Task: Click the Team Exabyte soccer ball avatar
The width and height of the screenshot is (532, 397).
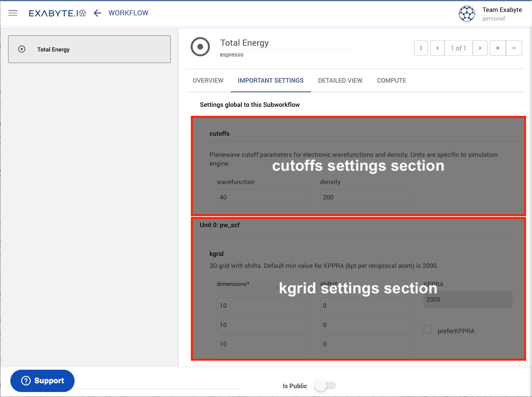Action: 467,14
